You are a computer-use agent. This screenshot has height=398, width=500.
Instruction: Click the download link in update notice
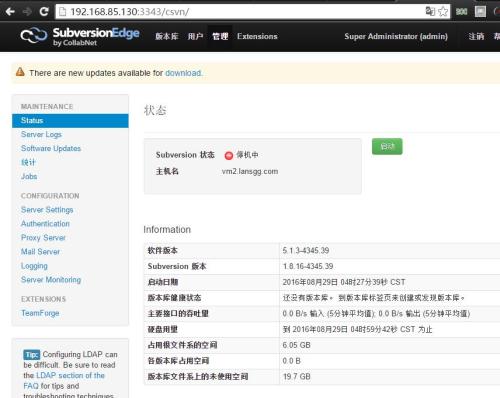183,73
